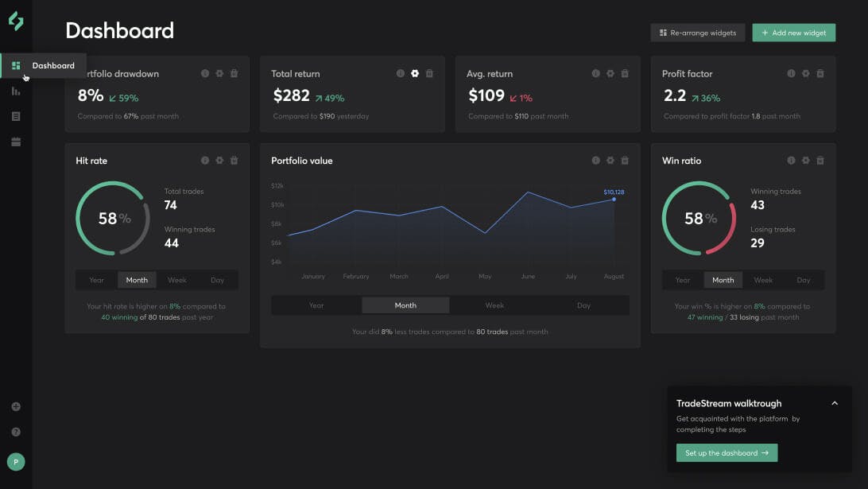Screen dimensions: 868x489
Task: Click the TradeStream logo at the top left
Action: point(16,22)
